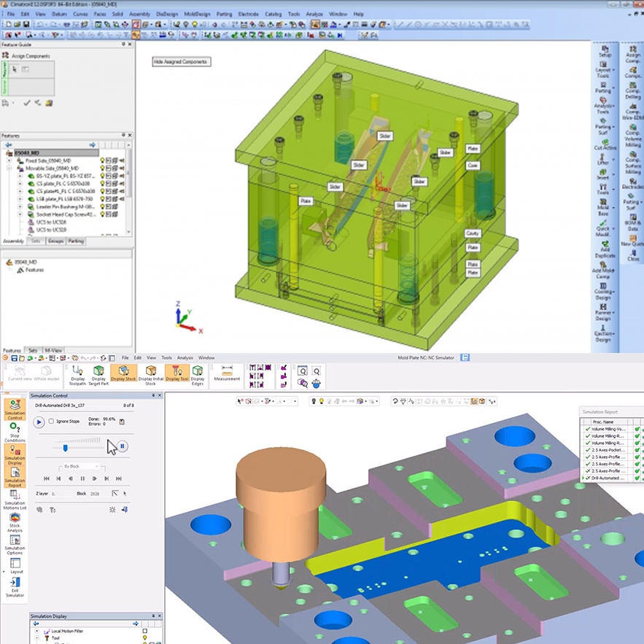
Task: Select the Cut Active tool
Action: click(605, 144)
